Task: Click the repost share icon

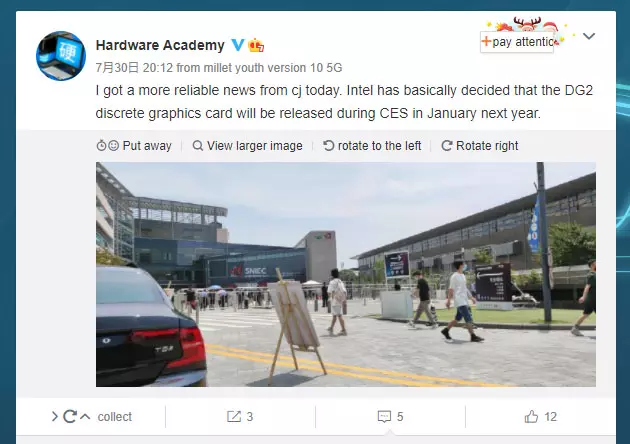Action: pos(233,417)
